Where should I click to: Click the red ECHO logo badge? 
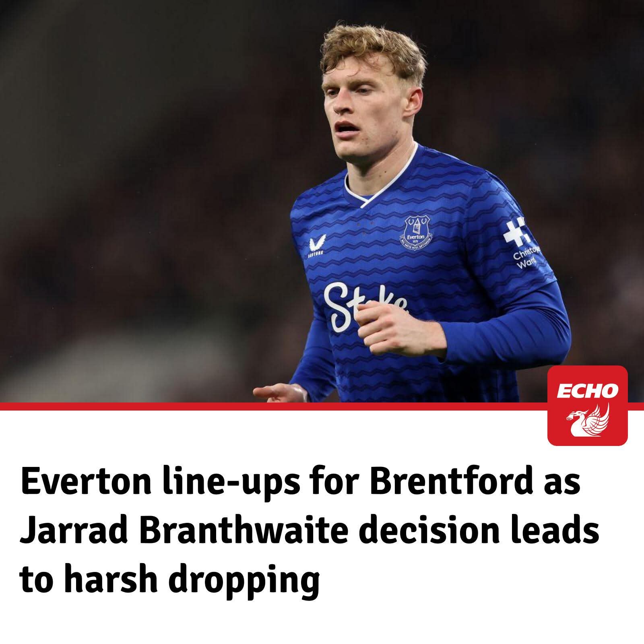[587, 405]
